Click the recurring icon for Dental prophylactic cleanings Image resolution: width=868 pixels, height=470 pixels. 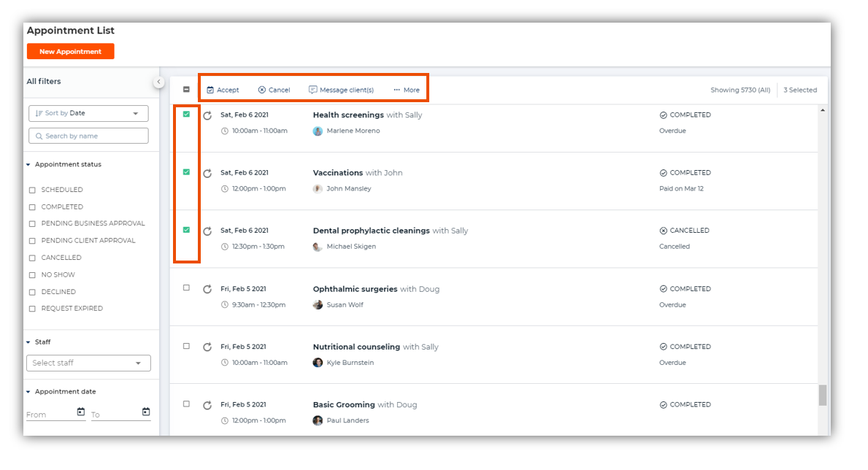207,231
